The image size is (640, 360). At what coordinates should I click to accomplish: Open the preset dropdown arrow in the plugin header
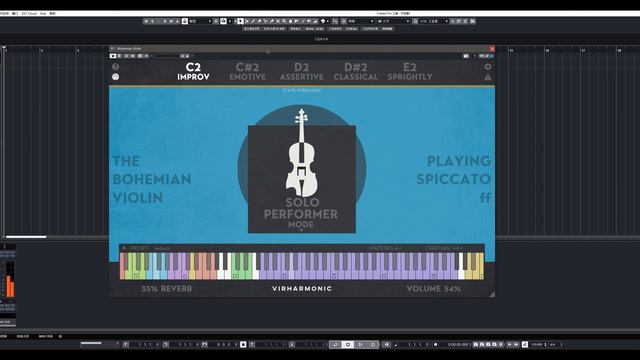[x=192, y=56]
